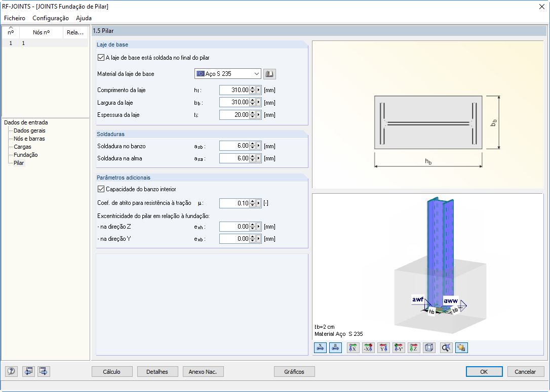The height and width of the screenshot is (392, 550).
Task: Increase friction coefficient µ with spinner up
Action: click(x=253, y=201)
